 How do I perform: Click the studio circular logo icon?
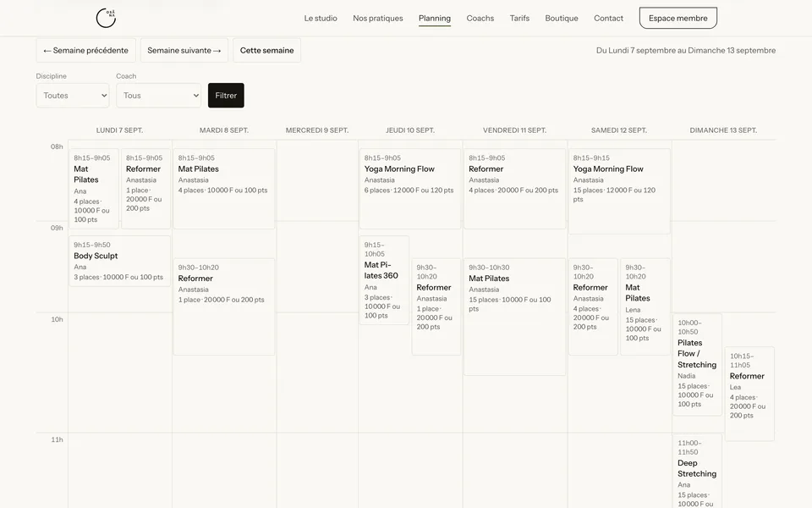[x=106, y=18]
